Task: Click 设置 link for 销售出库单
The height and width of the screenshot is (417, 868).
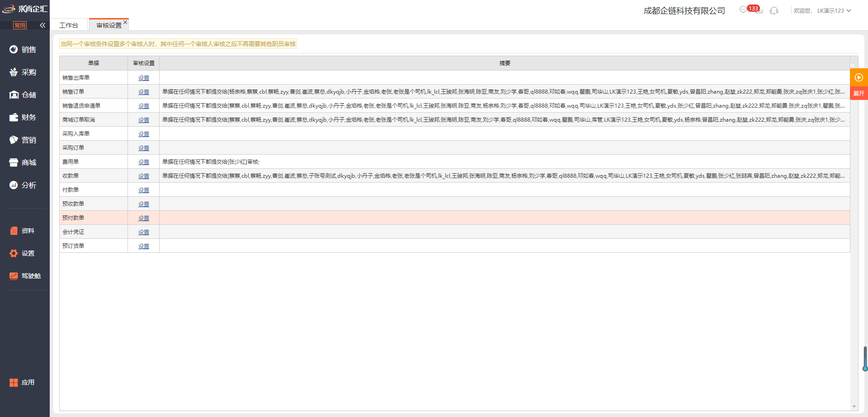Action: pyautogui.click(x=143, y=78)
